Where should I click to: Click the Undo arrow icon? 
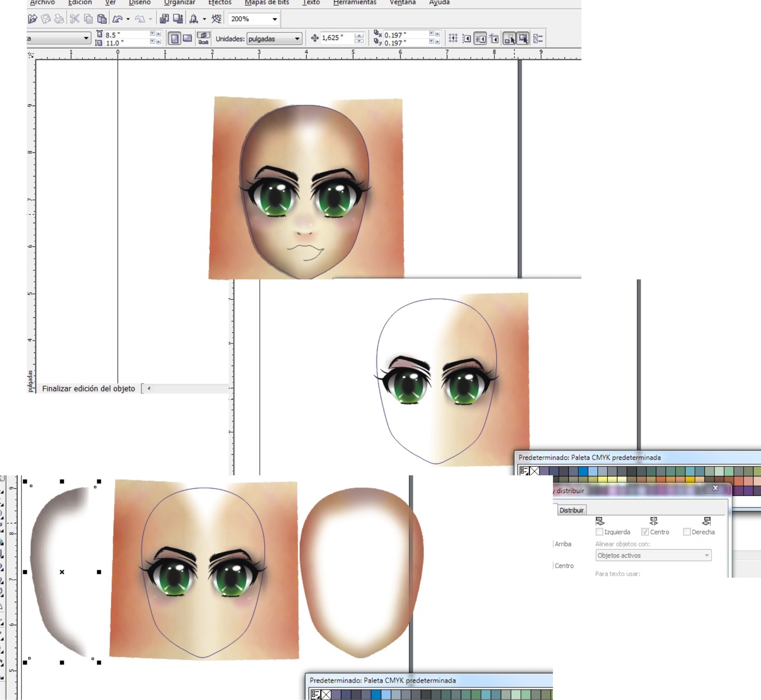click(x=117, y=19)
